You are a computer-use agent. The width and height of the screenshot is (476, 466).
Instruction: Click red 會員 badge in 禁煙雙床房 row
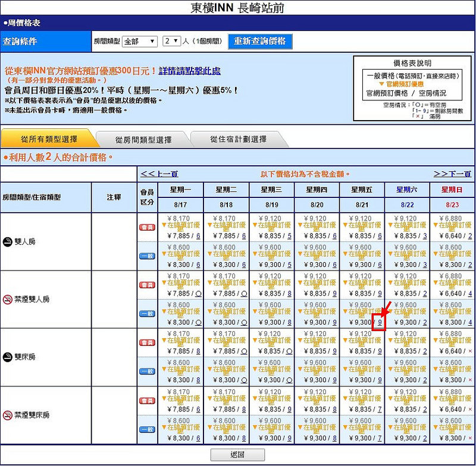147,401
